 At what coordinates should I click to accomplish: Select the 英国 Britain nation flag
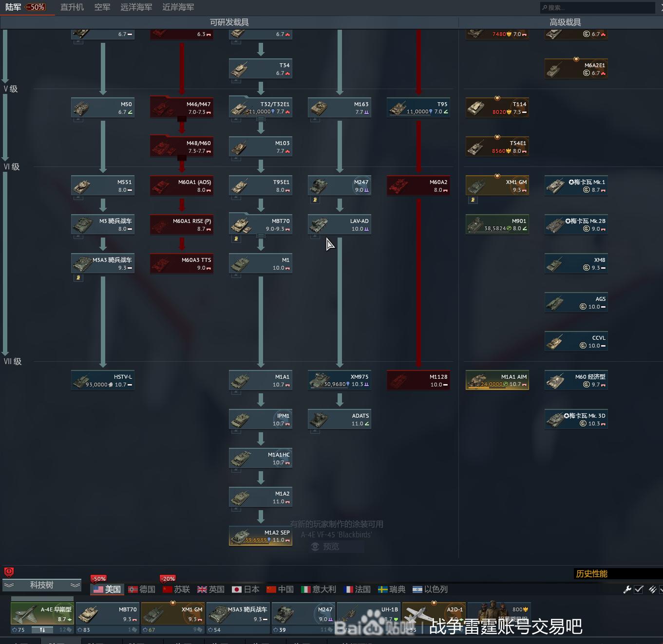(211, 589)
